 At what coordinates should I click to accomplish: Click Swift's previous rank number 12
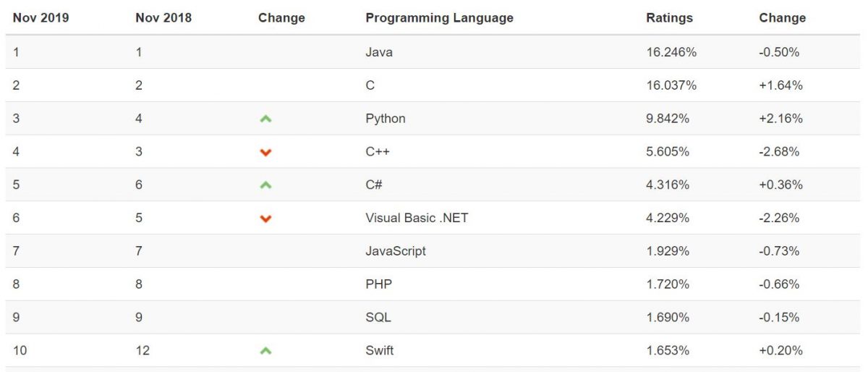pos(142,351)
